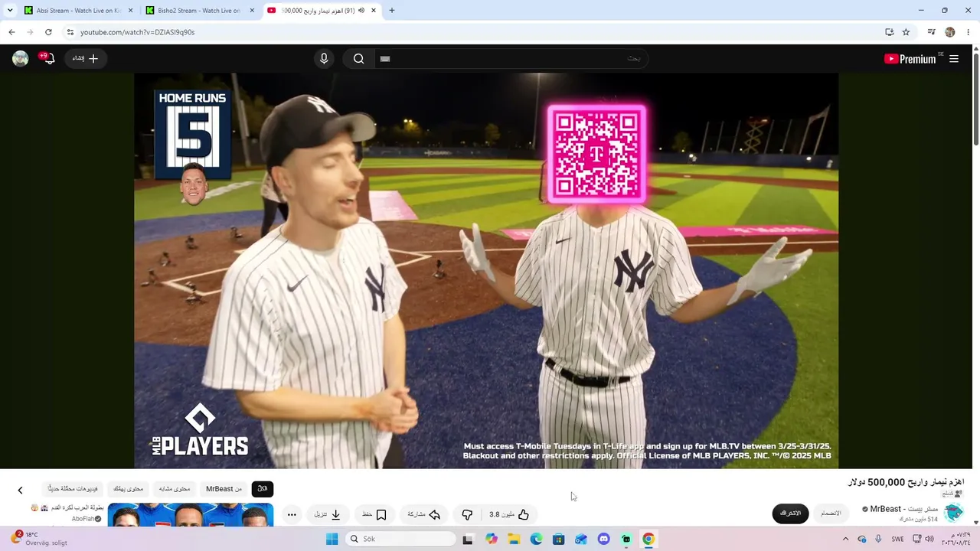
Task: View site information icon in address bar
Action: (x=70, y=32)
